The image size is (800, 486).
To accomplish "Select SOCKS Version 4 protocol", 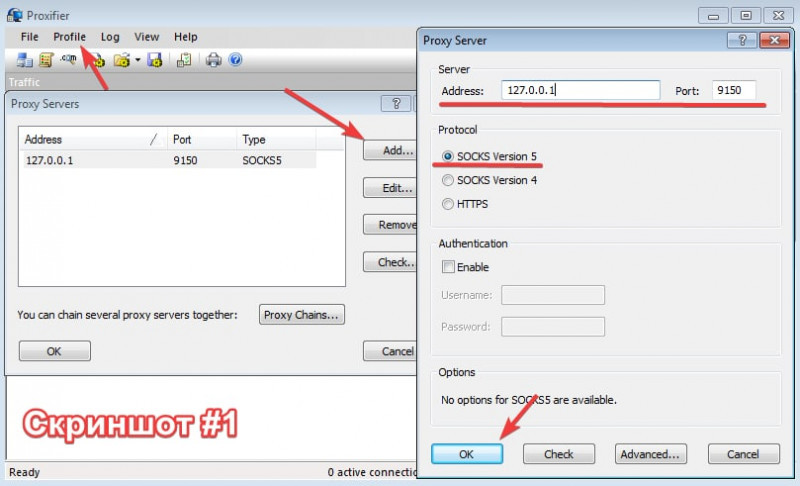I will click(x=448, y=180).
